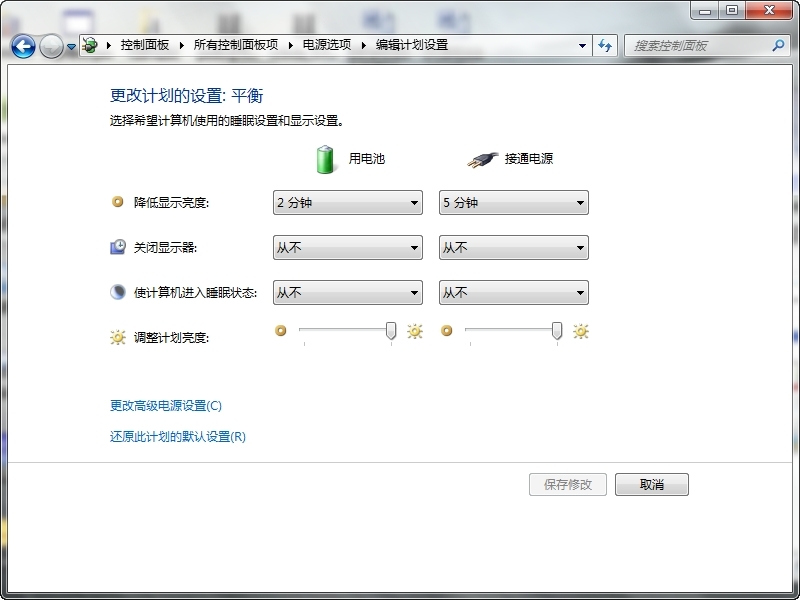Click low-brightness icon of on-battery slider
The width and height of the screenshot is (800, 600).
[281, 331]
